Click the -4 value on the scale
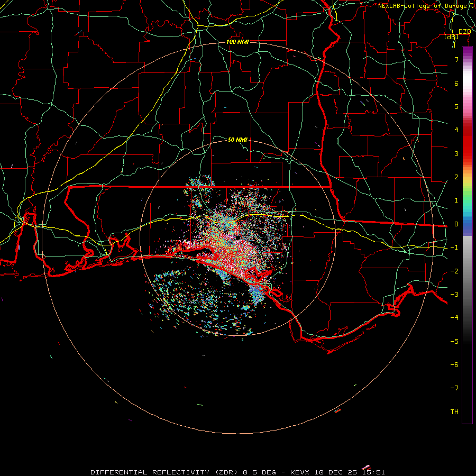 point(454,318)
